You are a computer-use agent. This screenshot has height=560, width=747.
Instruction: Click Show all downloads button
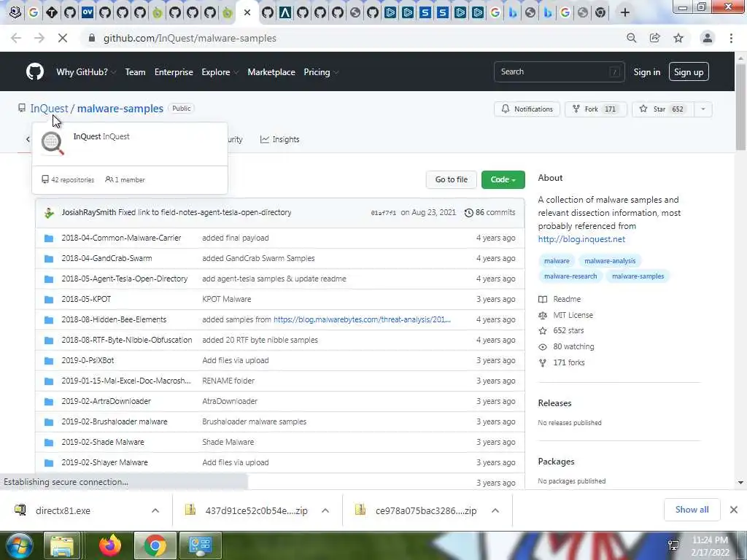pyautogui.click(x=692, y=510)
